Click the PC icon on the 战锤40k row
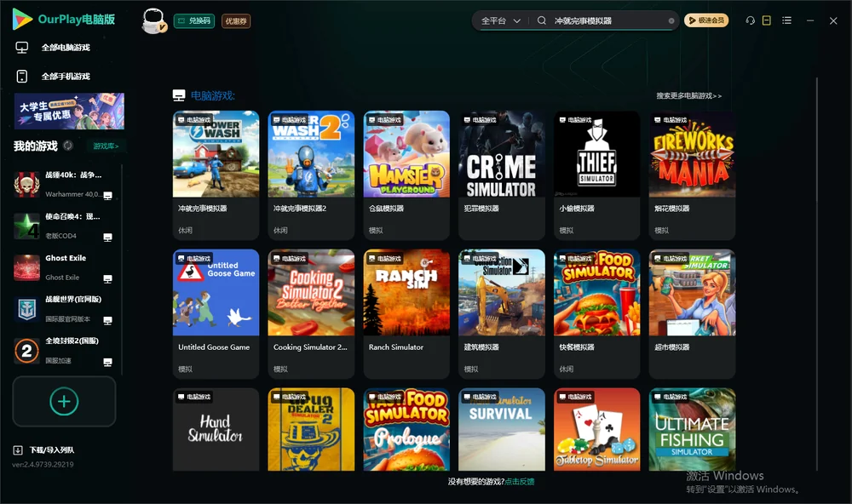Screen dimensions: 852x504 [107, 196]
